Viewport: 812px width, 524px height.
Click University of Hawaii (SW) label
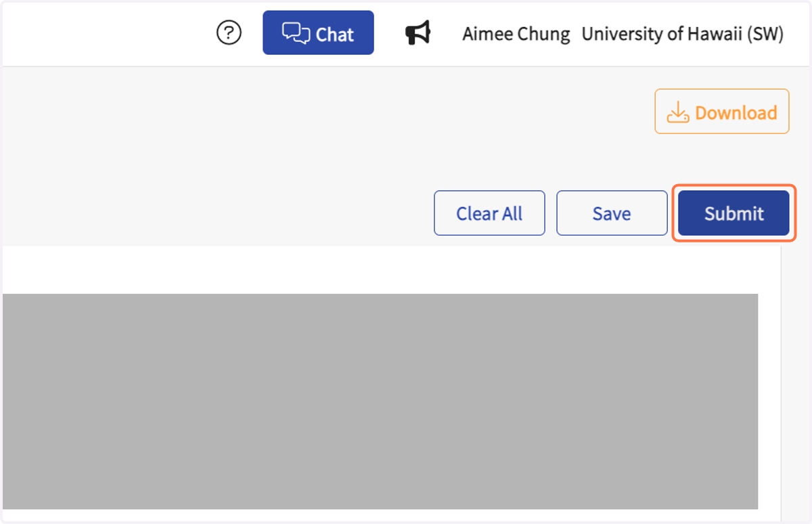coord(683,34)
